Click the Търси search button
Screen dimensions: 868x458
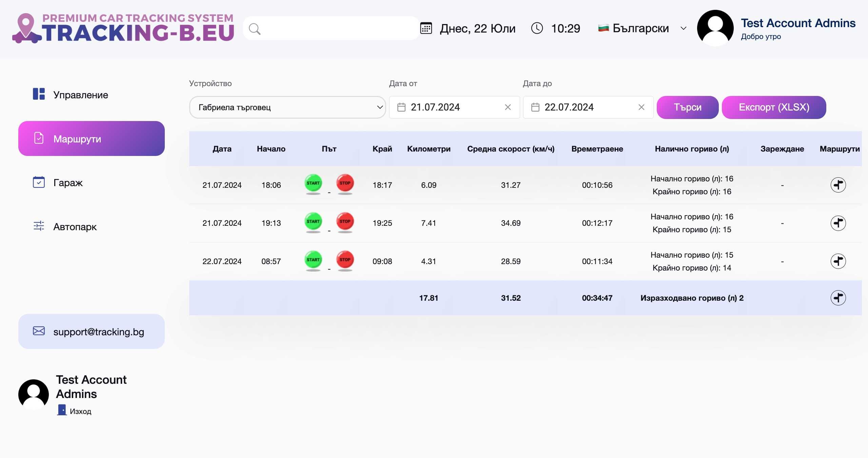coord(687,107)
